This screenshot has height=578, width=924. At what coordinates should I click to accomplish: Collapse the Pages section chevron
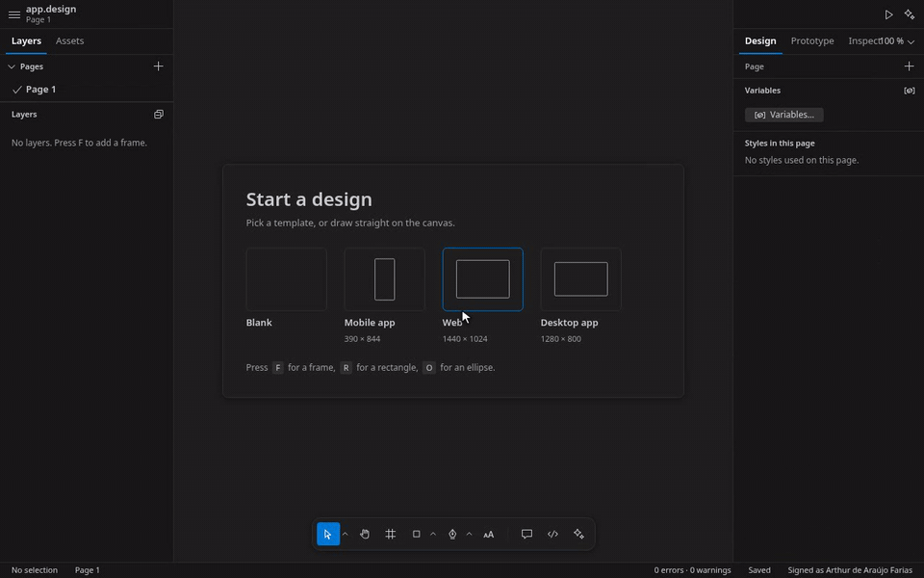[x=12, y=66]
